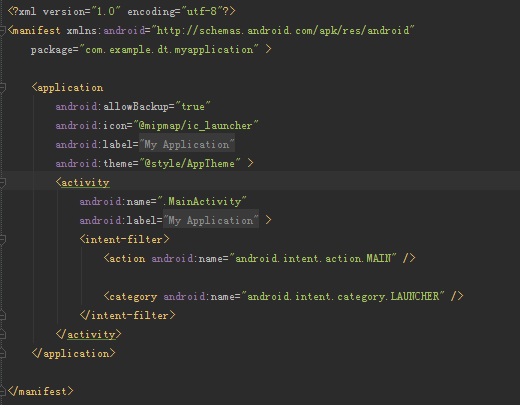Viewport: 520px width, 405px height.
Task: Fold at the closing manifest tag marker
Action: [x=2, y=391]
